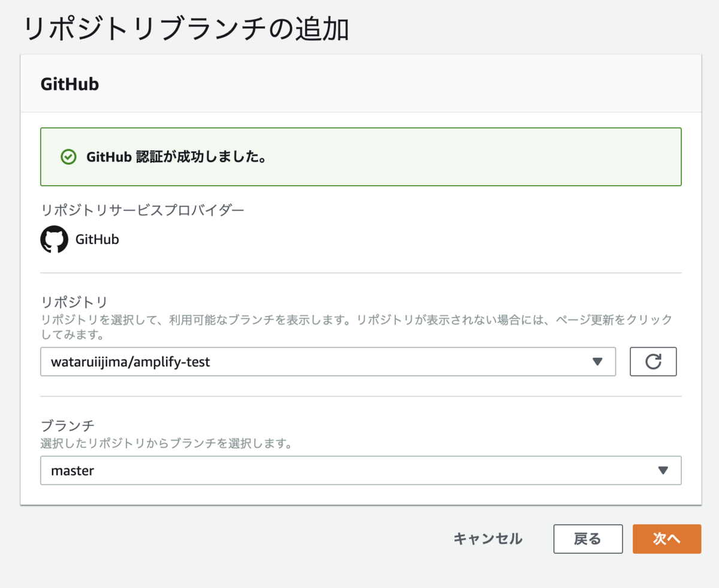The image size is (719, 588).
Task: Click the branch help text 選択したリポジトリから
Action: (166, 444)
